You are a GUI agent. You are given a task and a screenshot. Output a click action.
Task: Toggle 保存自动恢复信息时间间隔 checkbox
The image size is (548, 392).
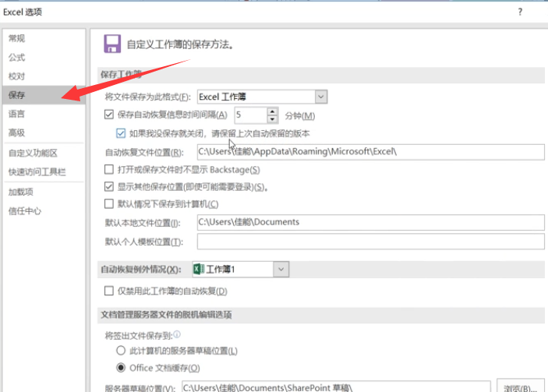[x=109, y=115]
